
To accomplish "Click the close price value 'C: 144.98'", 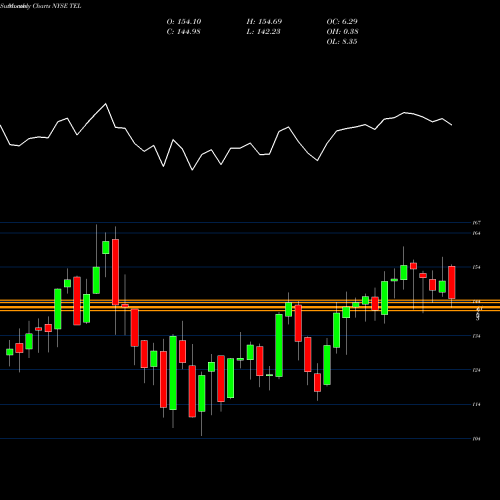I will click(184, 32).
